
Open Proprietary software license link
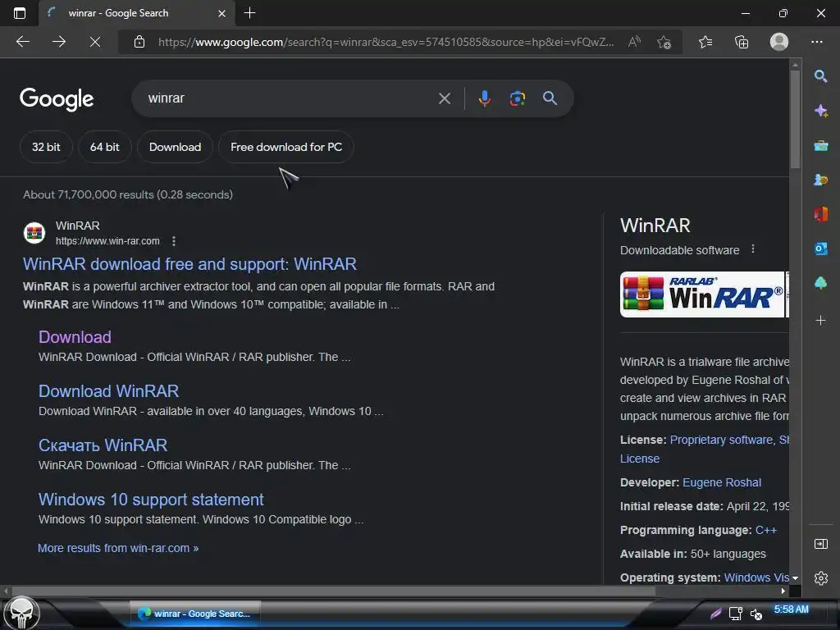(x=722, y=440)
